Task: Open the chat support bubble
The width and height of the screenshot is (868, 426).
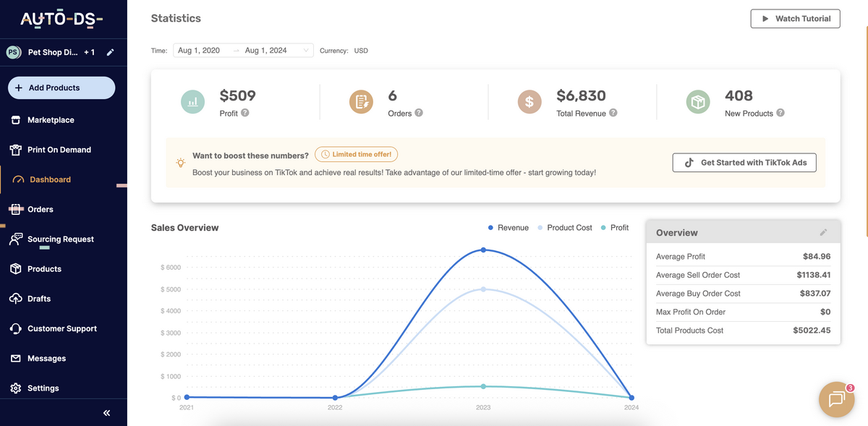Action: (835, 399)
